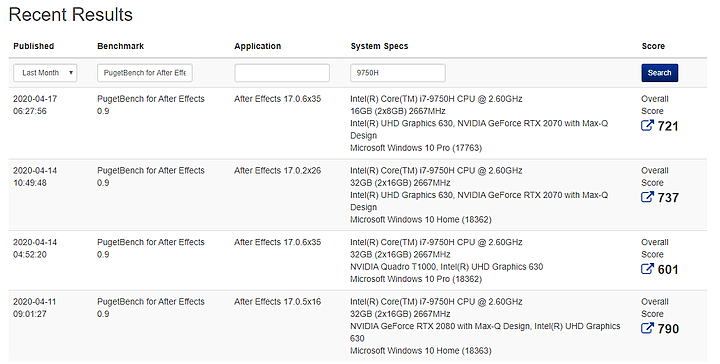The image size is (720, 364).
Task: Click RTX 2070 graphics line in the 737 row
Action: coord(479,201)
